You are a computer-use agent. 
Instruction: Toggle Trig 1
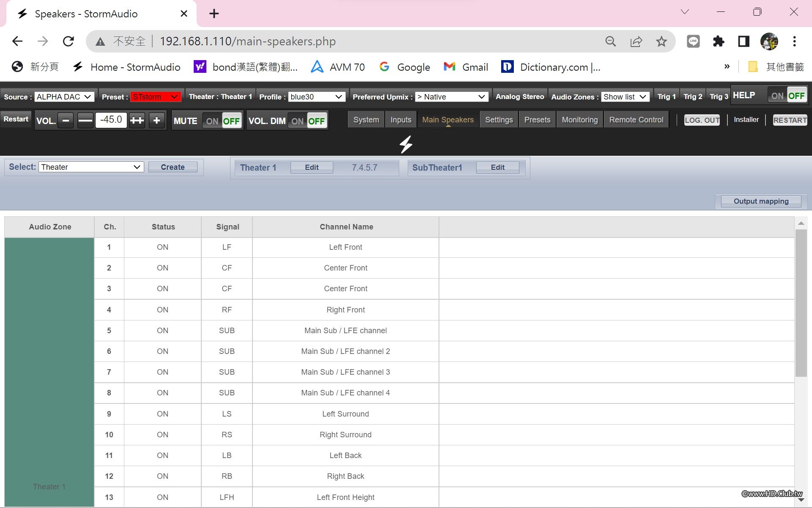coord(667,97)
